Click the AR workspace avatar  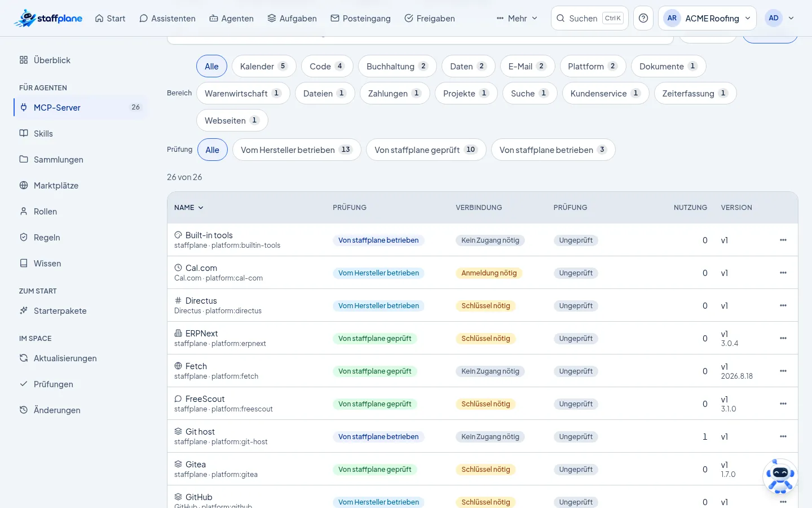[x=672, y=18]
